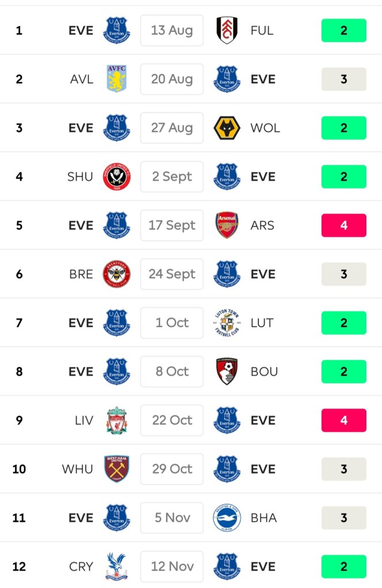Click the Bournemouth club badge

(227, 372)
